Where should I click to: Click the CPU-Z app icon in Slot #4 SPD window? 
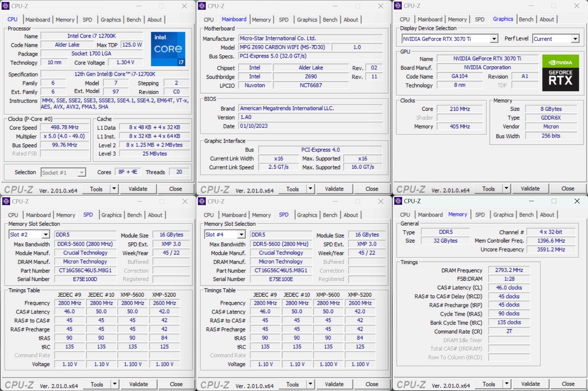coord(202,201)
